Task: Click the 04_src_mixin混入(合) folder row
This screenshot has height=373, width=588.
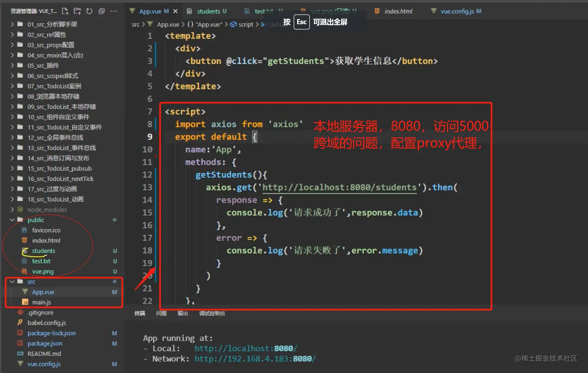Action: coord(62,55)
